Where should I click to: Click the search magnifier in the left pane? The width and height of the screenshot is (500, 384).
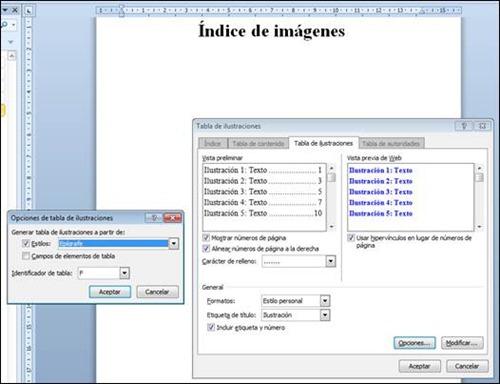[x=4, y=25]
